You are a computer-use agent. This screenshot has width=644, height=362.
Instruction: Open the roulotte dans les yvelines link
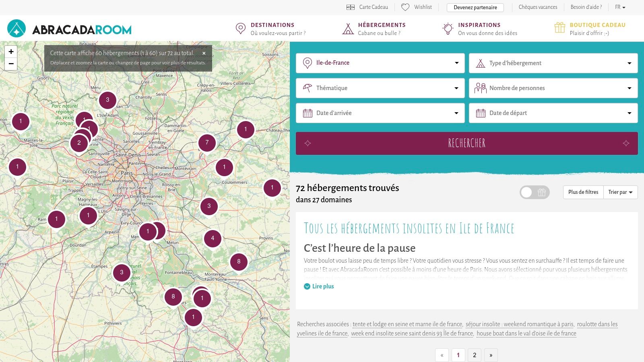tap(457, 329)
